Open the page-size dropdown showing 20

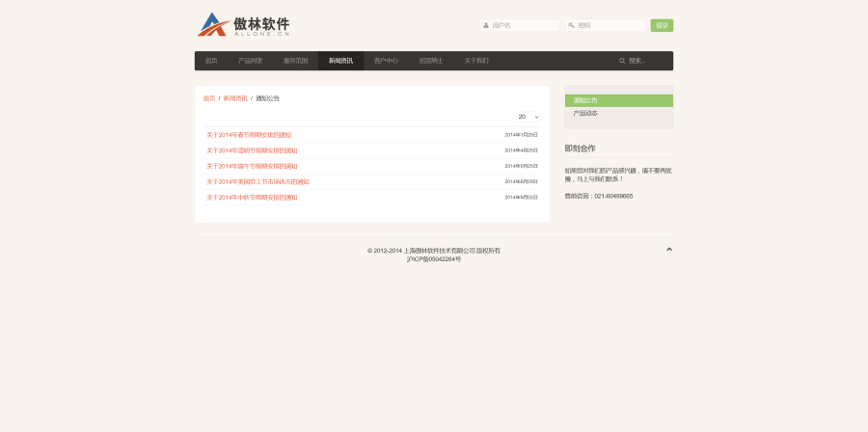click(529, 117)
